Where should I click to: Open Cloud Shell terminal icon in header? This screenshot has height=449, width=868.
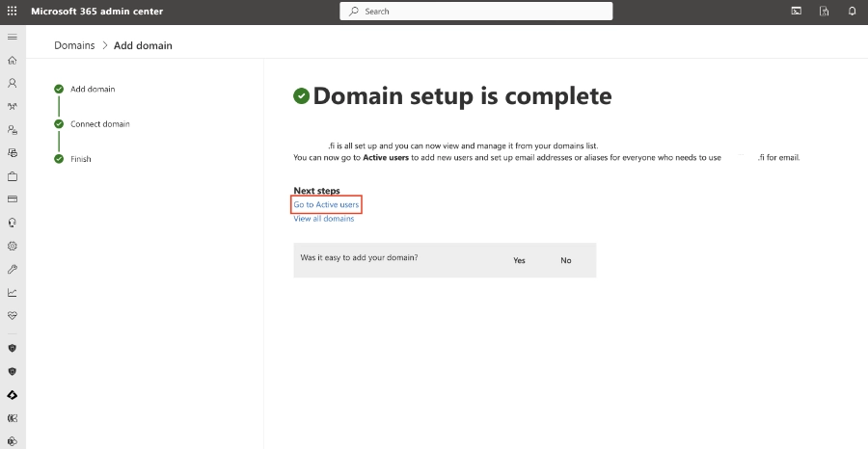pos(796,11)
